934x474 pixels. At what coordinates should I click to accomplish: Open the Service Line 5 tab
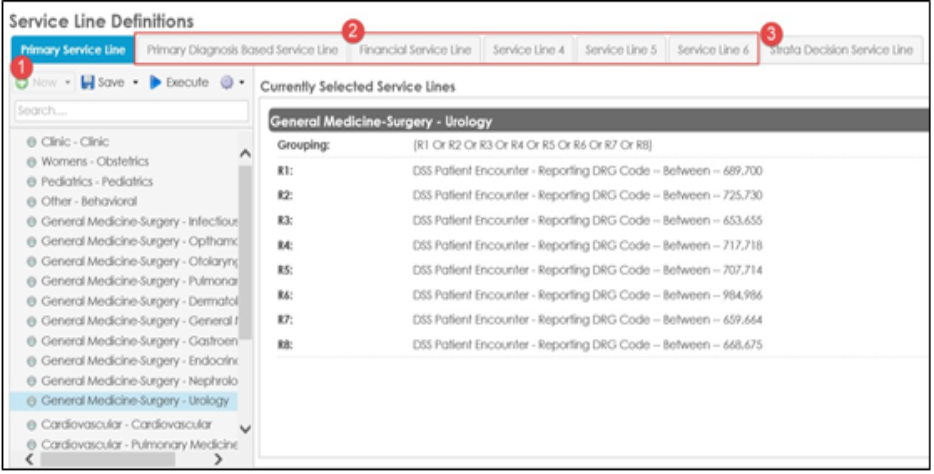(621, 50)
